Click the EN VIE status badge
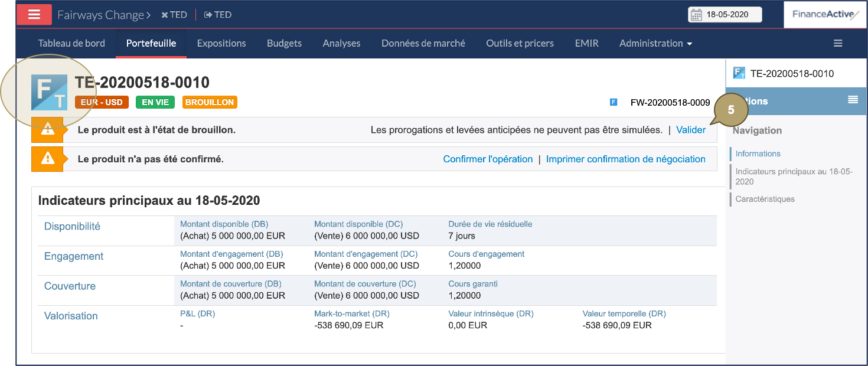Viewport: 868px width, 366px height. 155,102
